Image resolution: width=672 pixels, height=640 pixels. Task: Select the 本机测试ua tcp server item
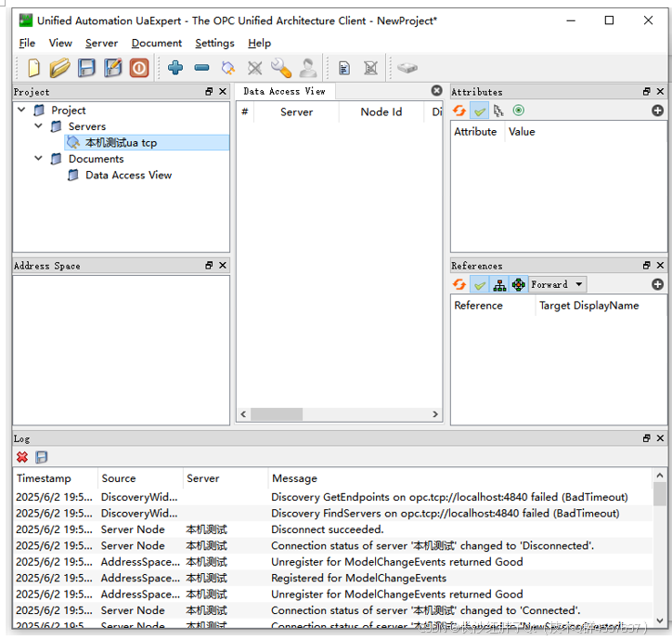tap(147, 142)
